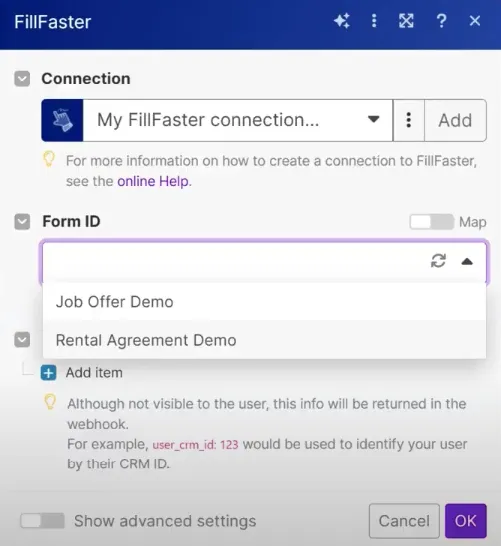The height and width of the screenshot is (546, 501).
Task: Toggle the Form ID Map switch
Action: (x=432, y=222)
